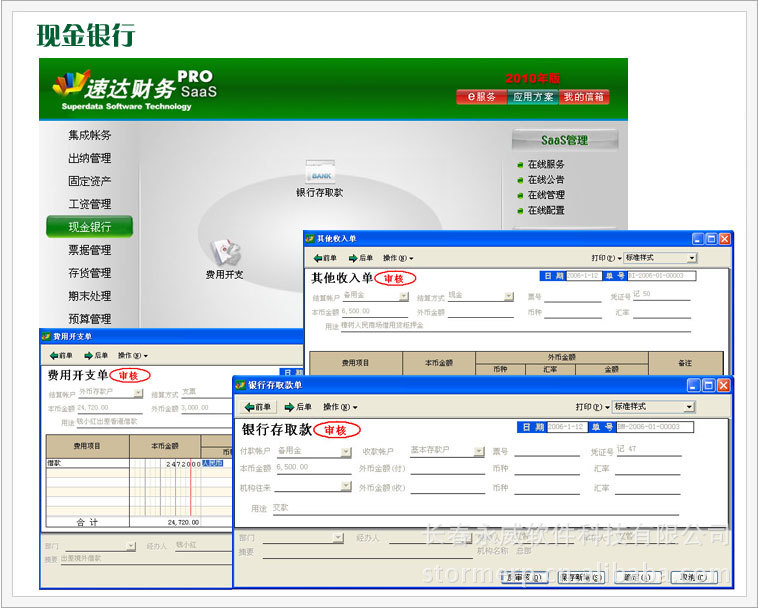Select 出纳管理 in left menu
The width and height of the screenshot is (758, 608).
click(x=89, y=158)
